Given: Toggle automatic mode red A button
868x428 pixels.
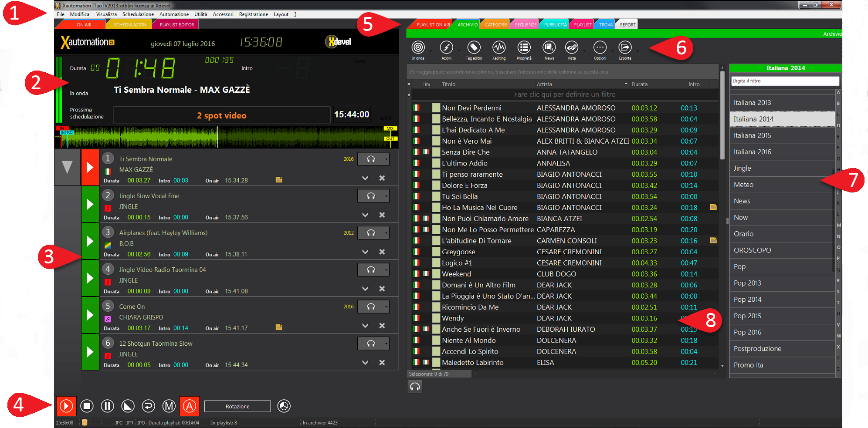Looking at the screenshot, I should tap(190, 406).
